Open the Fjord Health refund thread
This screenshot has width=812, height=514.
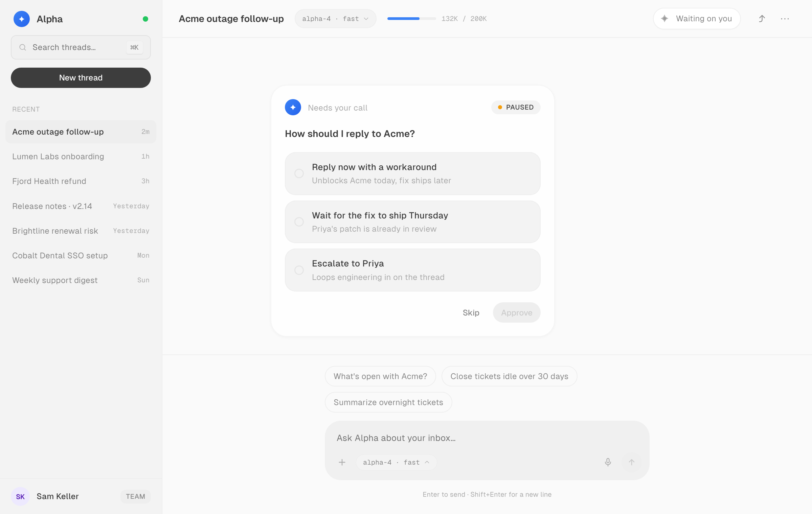tap(81, 181)
